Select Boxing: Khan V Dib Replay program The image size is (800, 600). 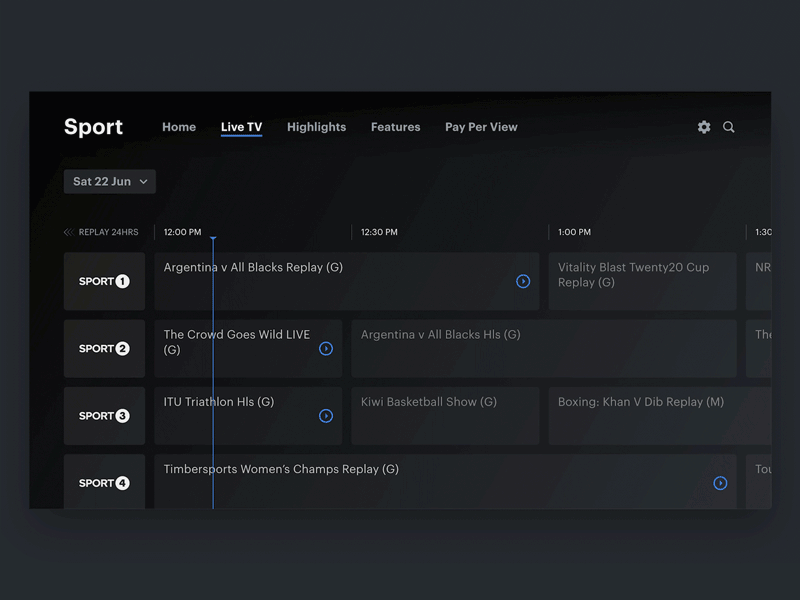(647, 415)
